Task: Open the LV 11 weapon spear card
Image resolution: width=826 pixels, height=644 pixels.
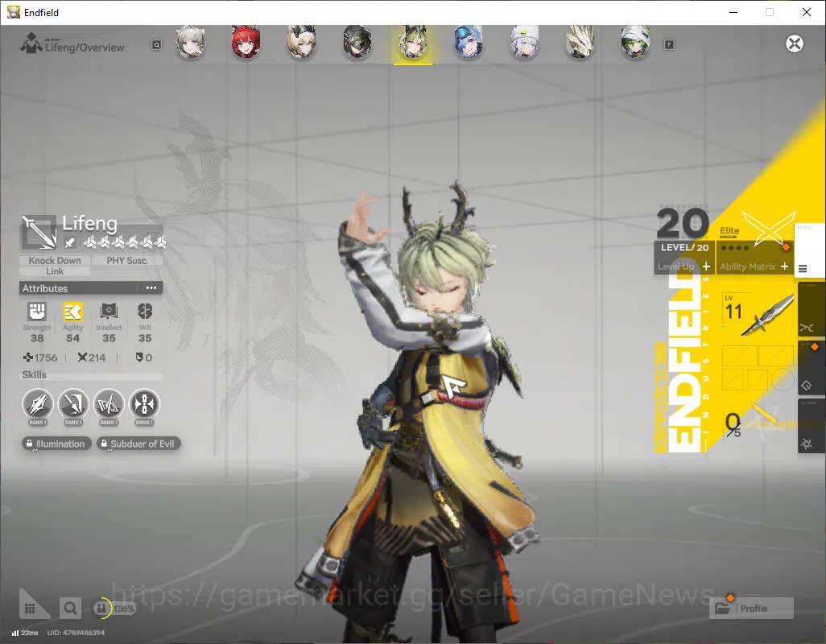Action: click(758, 315)
